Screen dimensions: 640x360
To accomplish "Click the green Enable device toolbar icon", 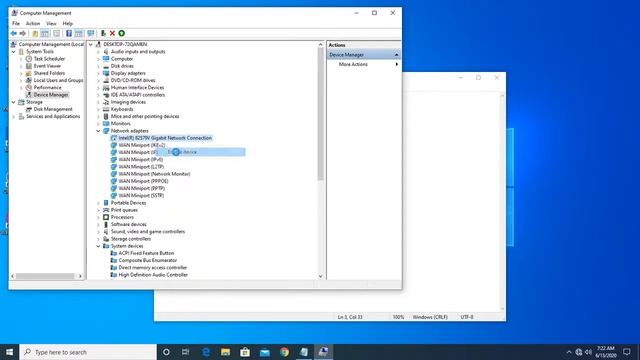I will (122, 33).
